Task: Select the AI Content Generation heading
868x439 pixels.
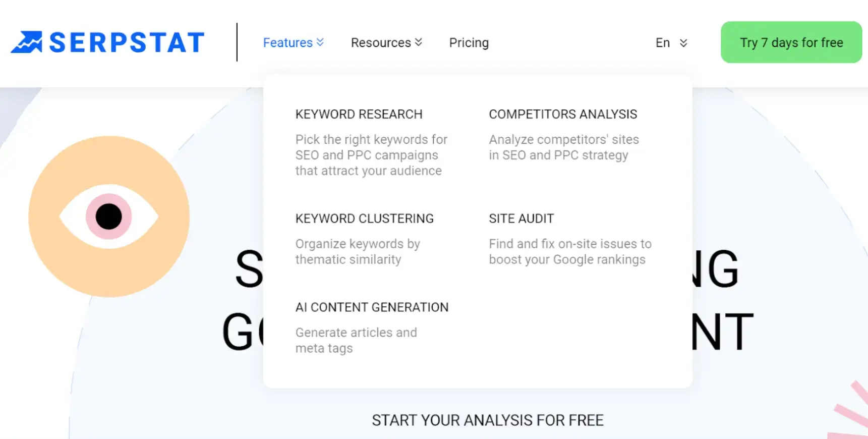Action: [x=372, y=307]
